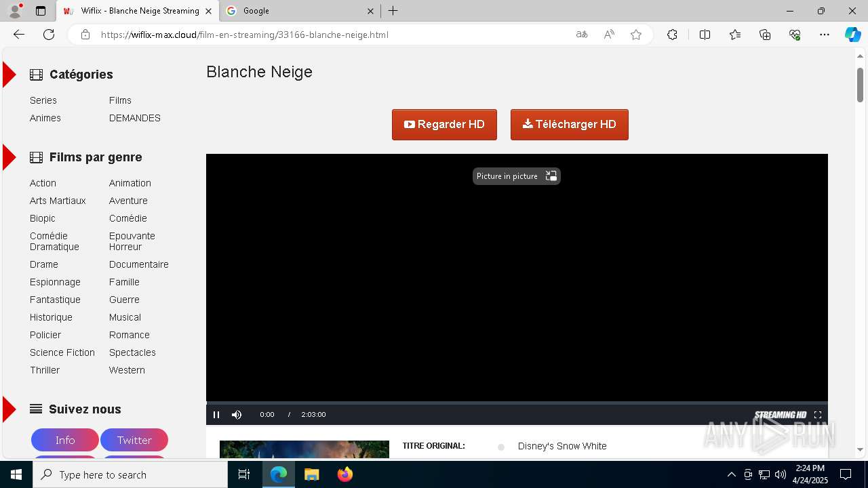
Task: Browse the Comédie Dramatique genre
Action: pyautogui.click(x=54, y=241)
